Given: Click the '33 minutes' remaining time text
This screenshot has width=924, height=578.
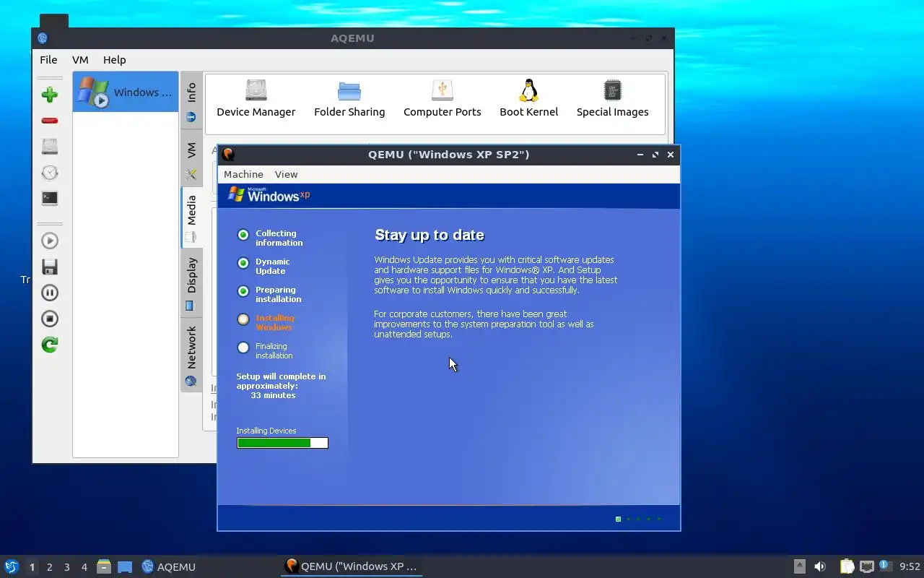Looking at the screenshot, I should [x=273, y=395].
